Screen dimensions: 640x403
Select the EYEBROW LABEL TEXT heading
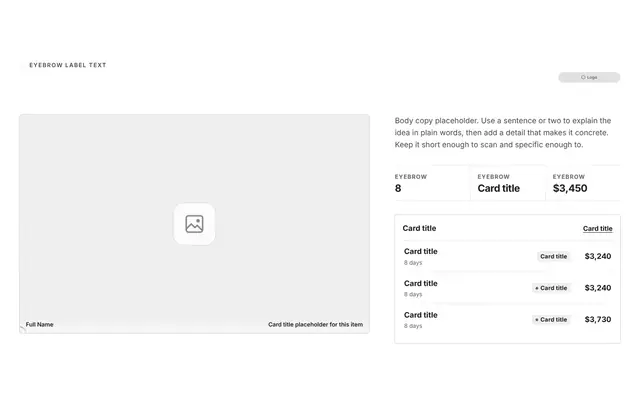tap(68, 65)
